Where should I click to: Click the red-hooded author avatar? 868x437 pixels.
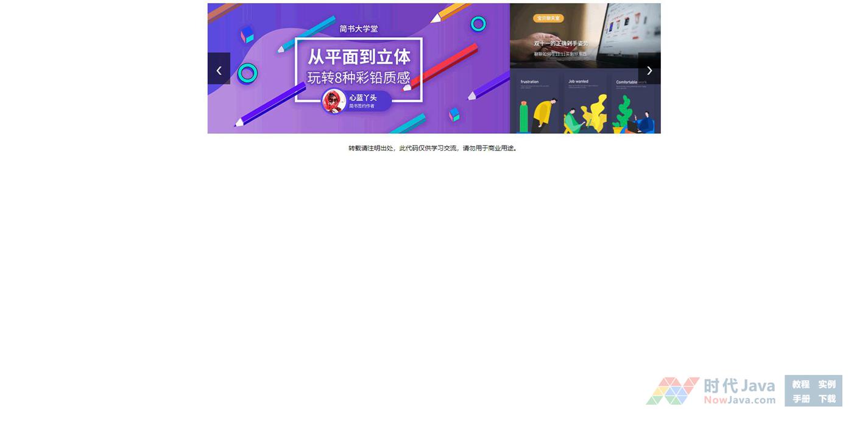[334, 101]
